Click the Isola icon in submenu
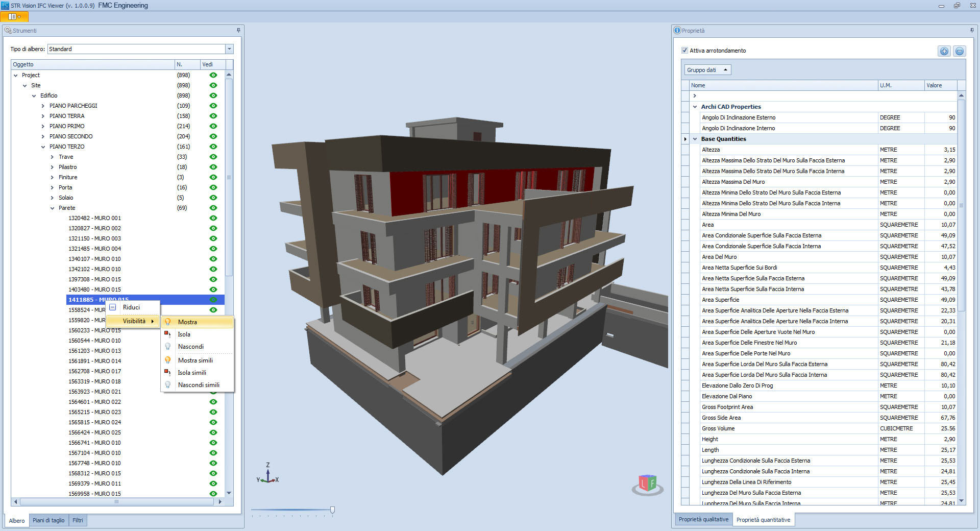This screenshot has height=531, width=980. tap(167, 334)
